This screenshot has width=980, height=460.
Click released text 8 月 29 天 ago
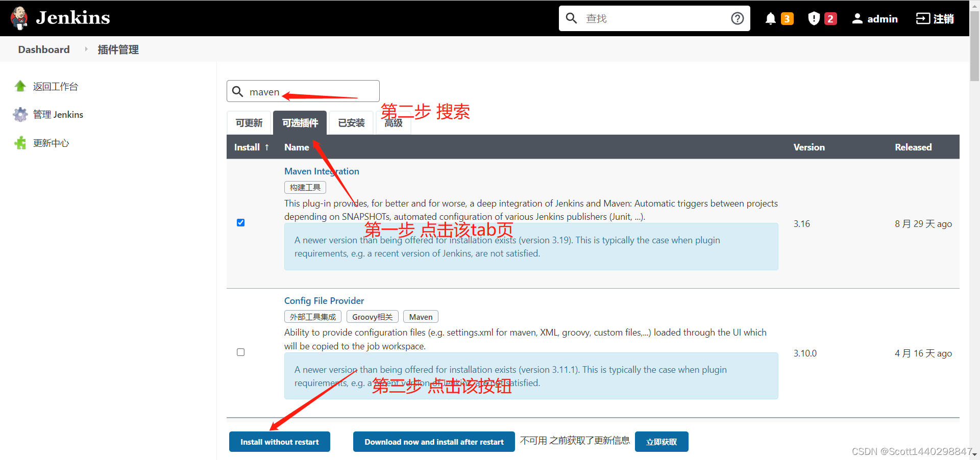coord(923,224)
